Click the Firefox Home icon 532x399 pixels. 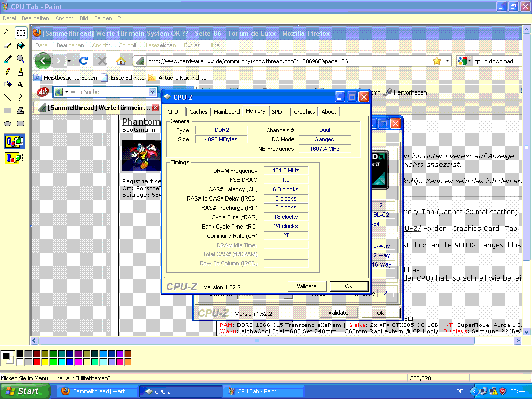[121, 61]
